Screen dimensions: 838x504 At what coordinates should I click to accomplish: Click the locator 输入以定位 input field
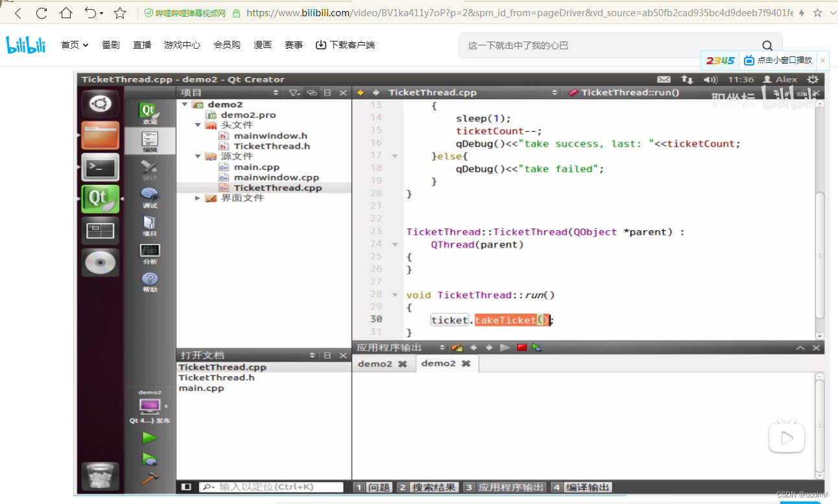point(271,487)
